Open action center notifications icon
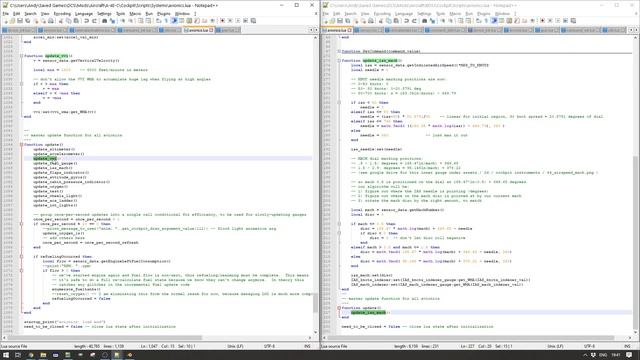Screen dimensions: 640x360 (x=629, y=355)
